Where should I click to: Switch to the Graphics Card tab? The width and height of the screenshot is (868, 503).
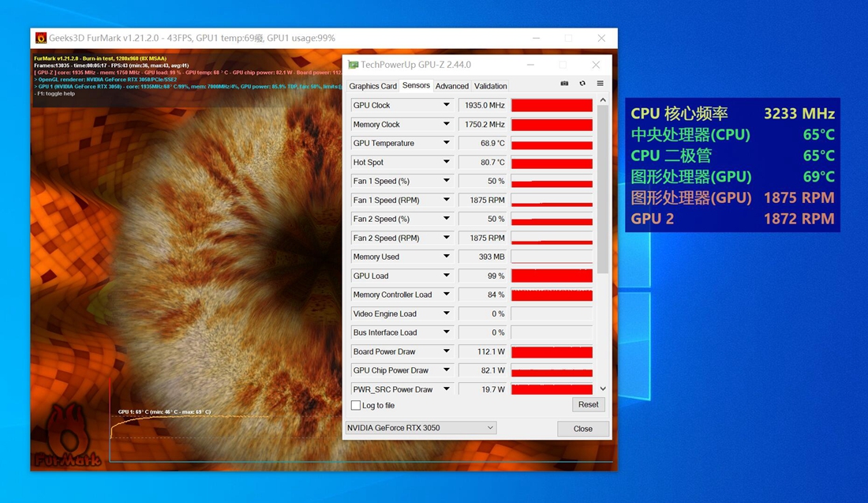372,85
